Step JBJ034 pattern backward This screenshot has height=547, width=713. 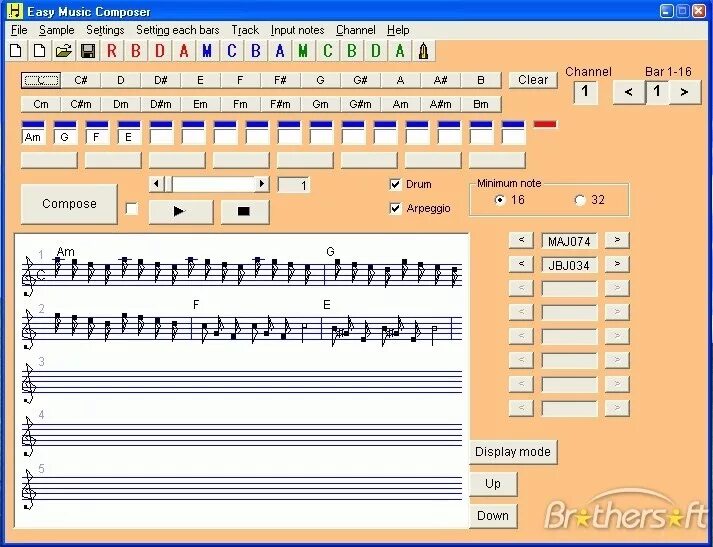[x=521, y=264]
